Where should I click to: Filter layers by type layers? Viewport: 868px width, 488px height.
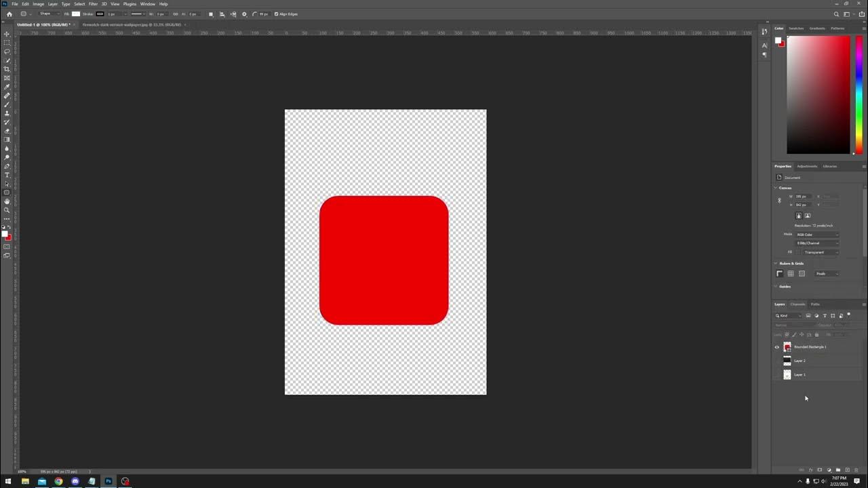[x=825, y=316]
